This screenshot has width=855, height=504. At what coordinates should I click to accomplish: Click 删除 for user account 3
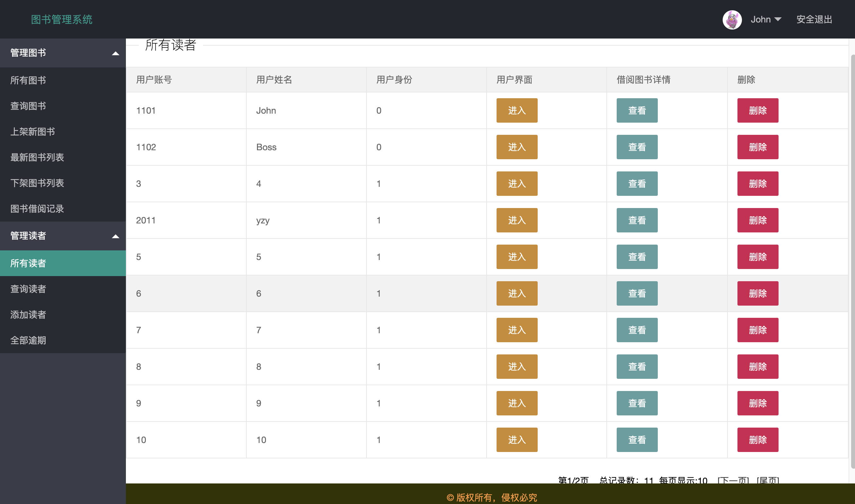pos(757,184)
